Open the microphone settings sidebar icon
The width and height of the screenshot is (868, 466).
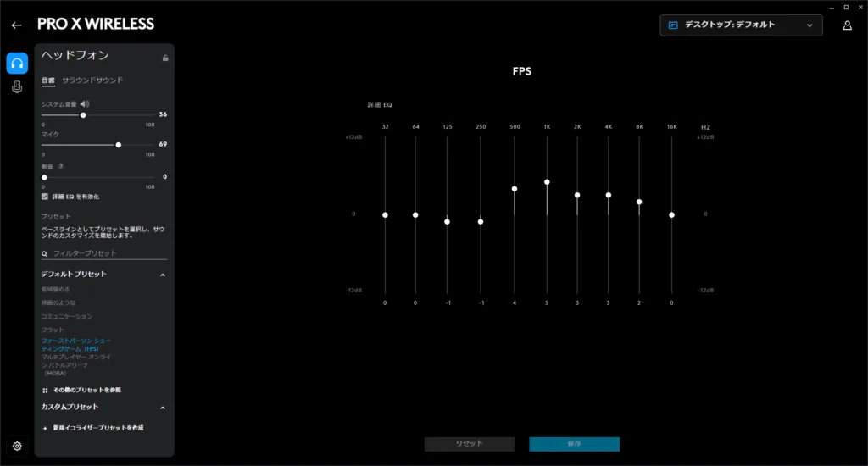pyautogui.click(x=17, y=87)
